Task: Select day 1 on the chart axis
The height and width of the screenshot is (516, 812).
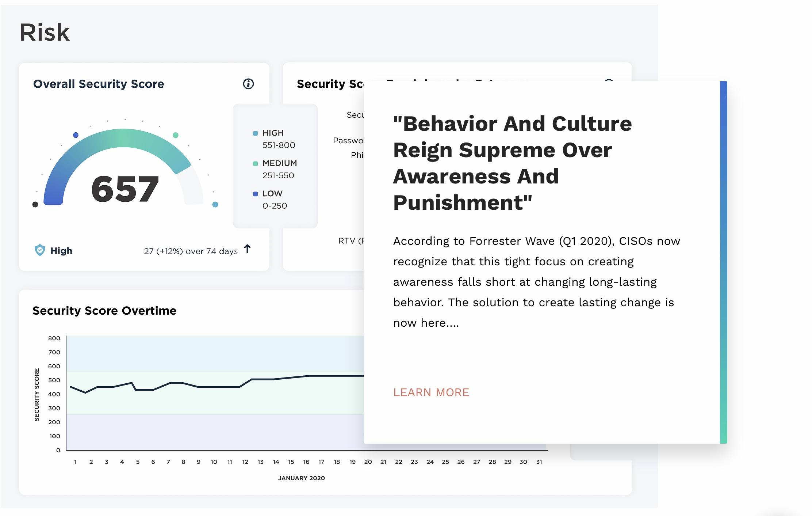Action: (76, 462)
